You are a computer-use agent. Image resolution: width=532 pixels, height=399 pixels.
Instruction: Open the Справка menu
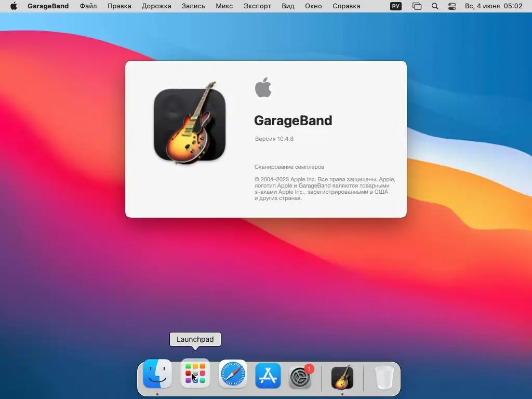[347, 6]
